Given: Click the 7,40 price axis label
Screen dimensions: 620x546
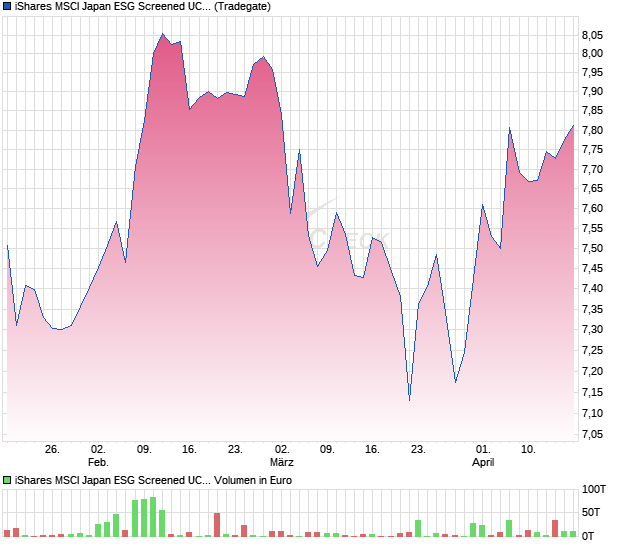Looking at the screenshot, I should point(592,288).
